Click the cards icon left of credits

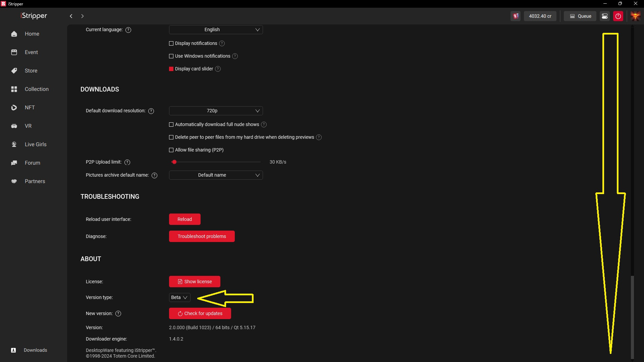coord(516,16)
